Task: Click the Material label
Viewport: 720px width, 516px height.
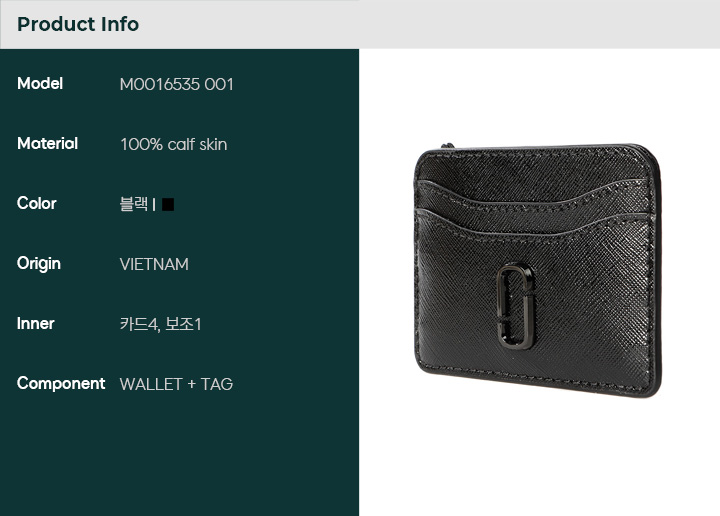Action: click(47, 144)
